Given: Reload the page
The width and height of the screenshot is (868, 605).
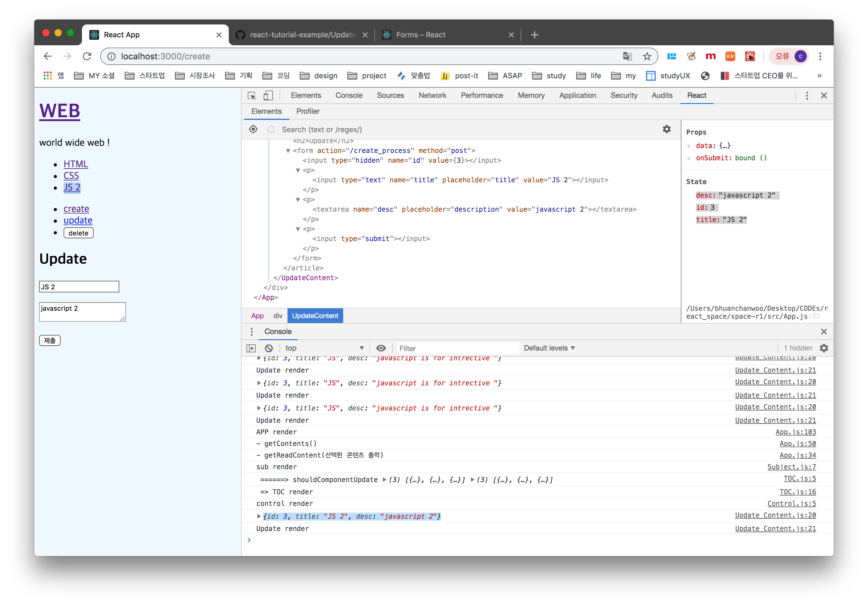Looking at the screenshot, I should click(87, 56).
